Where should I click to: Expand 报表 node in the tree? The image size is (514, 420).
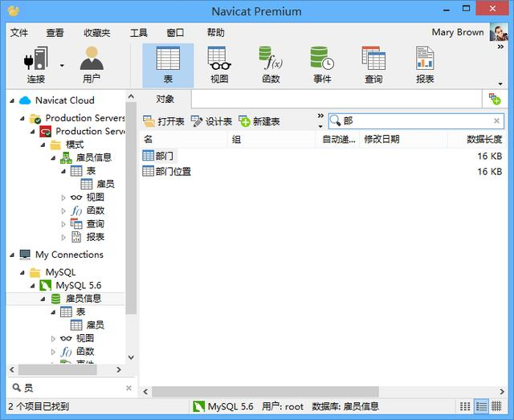63,238
